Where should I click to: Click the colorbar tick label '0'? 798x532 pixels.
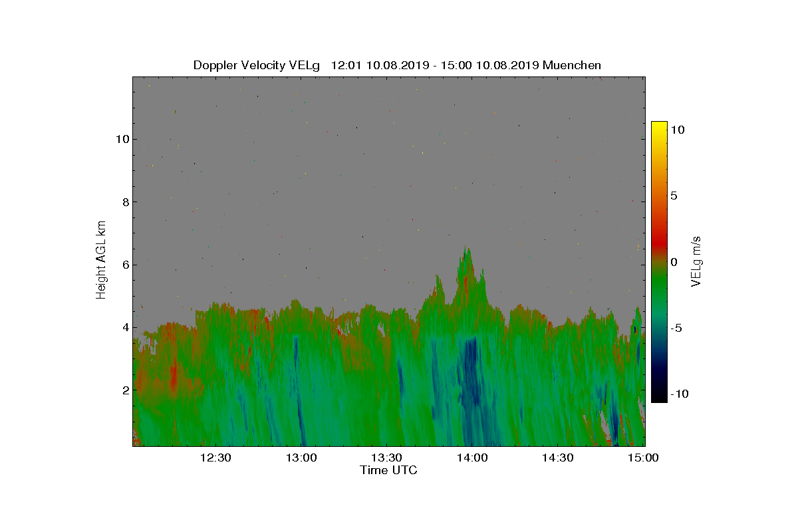[673, 262]
